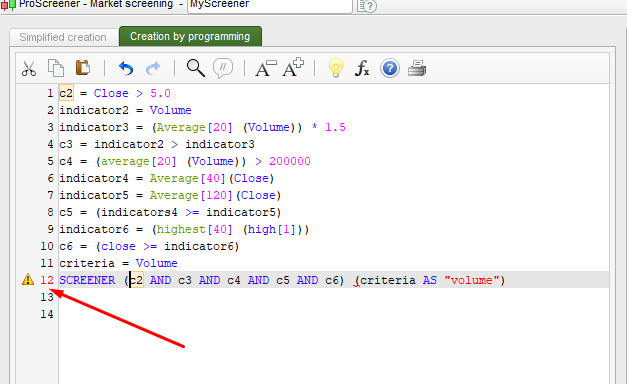Click the help icon next to MyScreener field
The image size is (627, 384).
point(367,6)
